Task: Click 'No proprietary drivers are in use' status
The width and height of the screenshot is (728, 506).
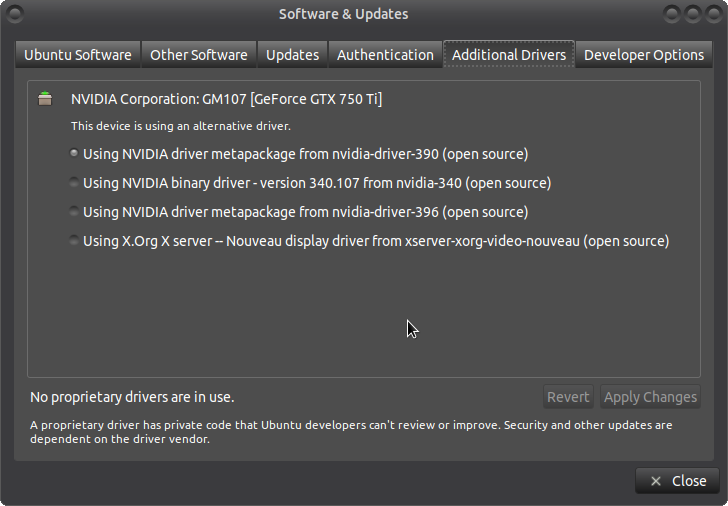Action: [132, 397]
